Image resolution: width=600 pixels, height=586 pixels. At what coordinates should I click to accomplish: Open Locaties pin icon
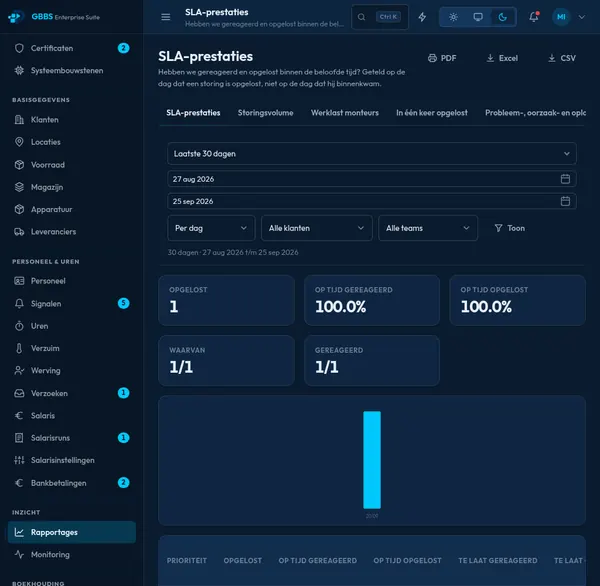click(x=19, y=142)
